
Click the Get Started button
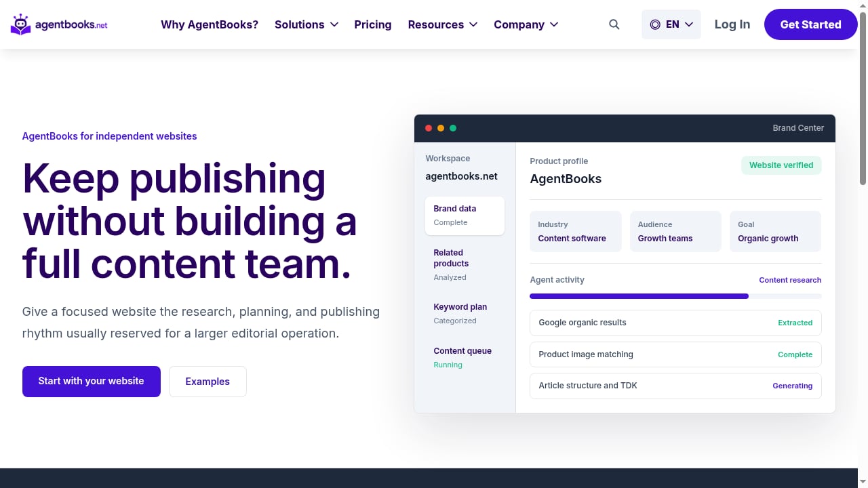pos(810,24)
